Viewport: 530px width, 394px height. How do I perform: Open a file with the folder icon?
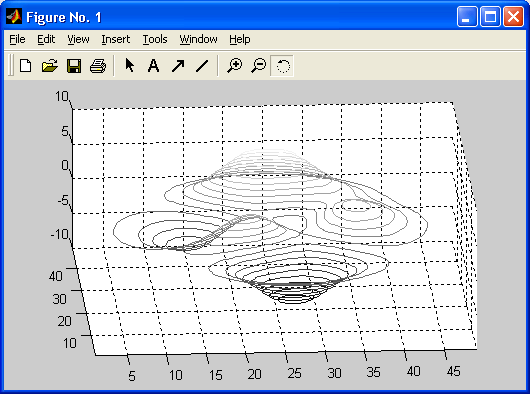click(x=50, y=66)
